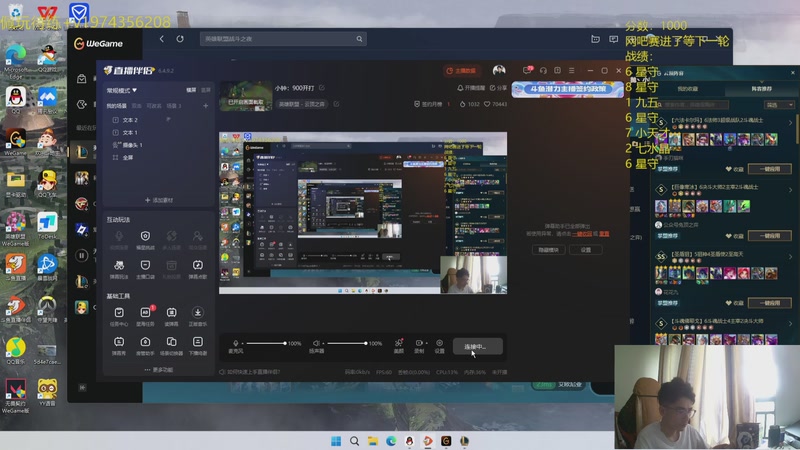Image resolution: width=800 pixels, height=450 pixels.
Task: Add a new scene with plus icon
Action: [206, 106]
